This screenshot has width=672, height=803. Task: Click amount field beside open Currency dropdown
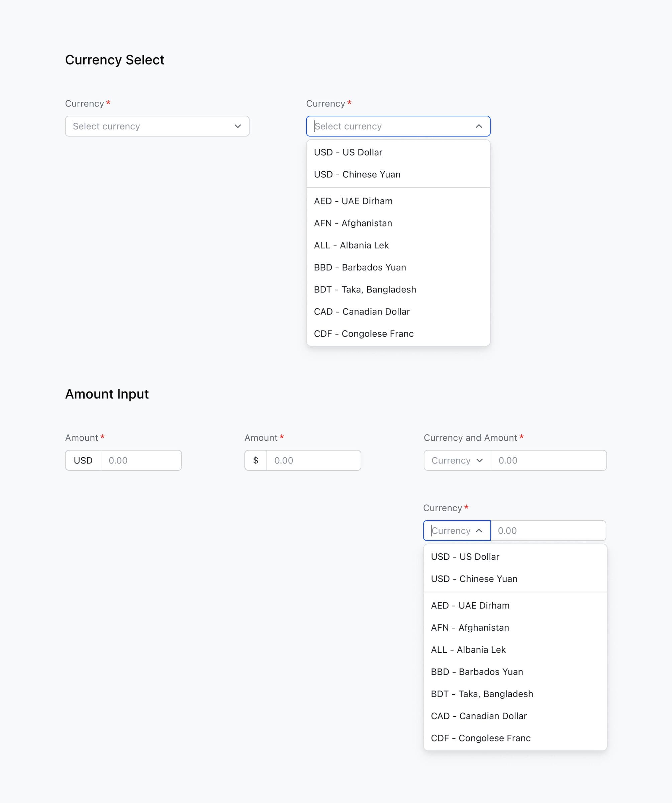tap(548, 531)
